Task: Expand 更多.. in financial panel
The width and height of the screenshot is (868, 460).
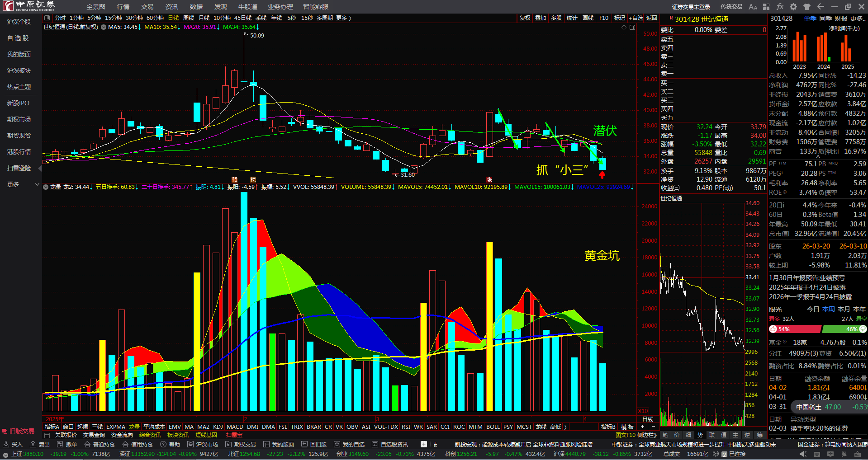Action: 858,19
